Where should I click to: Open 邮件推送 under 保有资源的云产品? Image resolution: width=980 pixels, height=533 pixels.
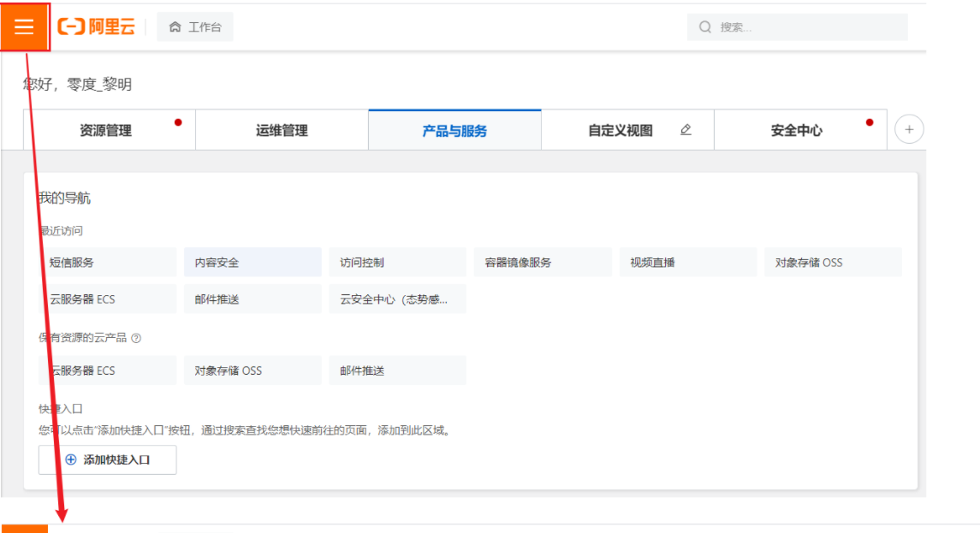coord(397,370)
